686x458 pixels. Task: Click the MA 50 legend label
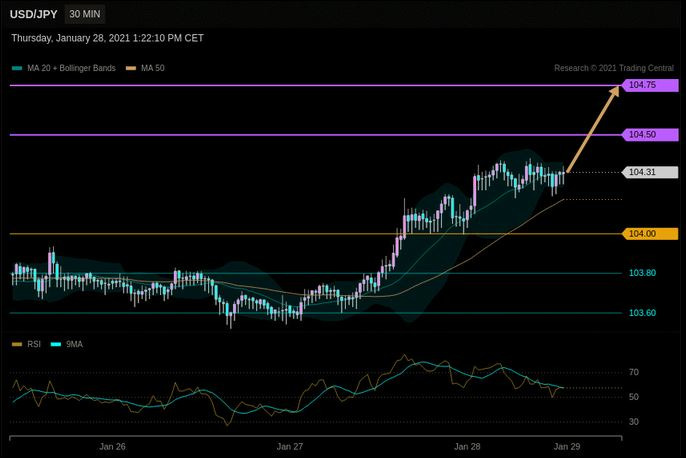point(153,68)
